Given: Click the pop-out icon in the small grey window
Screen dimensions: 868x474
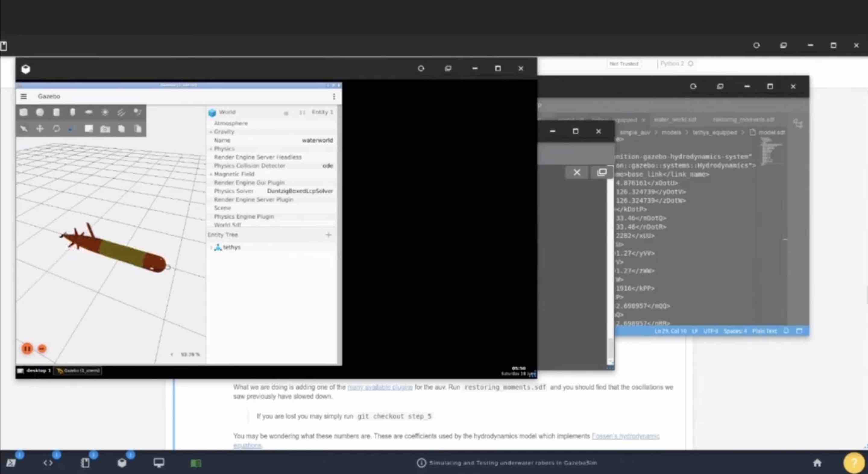Looking at the screenshot, I should 602,172.
